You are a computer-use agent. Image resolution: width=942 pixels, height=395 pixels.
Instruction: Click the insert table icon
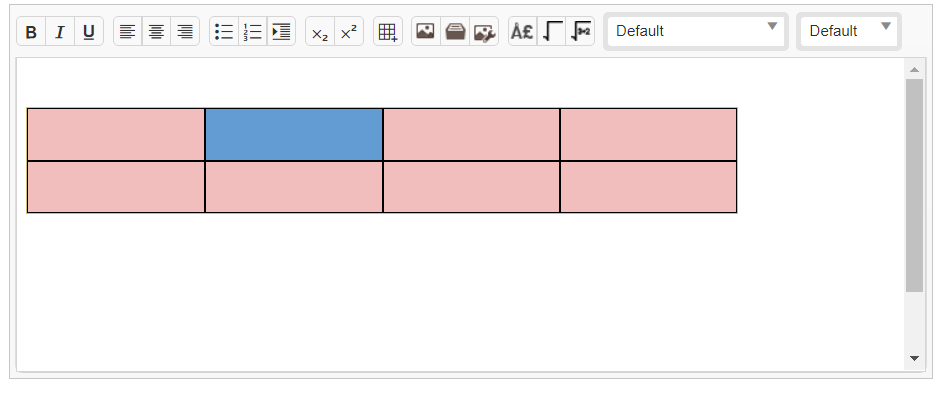coord(387,31)
